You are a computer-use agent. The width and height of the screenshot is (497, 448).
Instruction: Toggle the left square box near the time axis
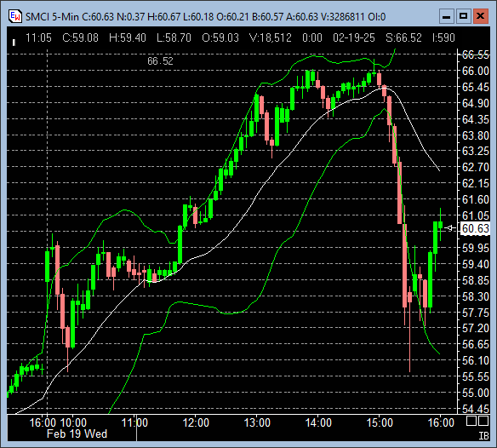tap(471, 421)
